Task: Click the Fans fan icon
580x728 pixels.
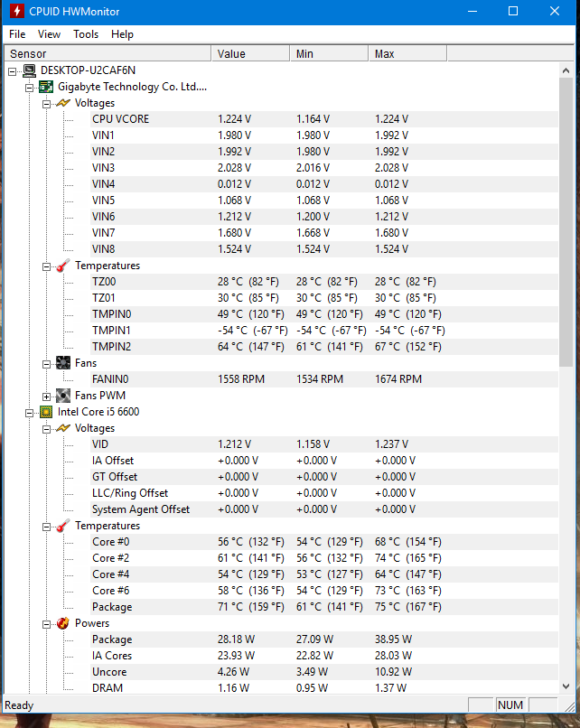Action: click(x=63, y=363)
